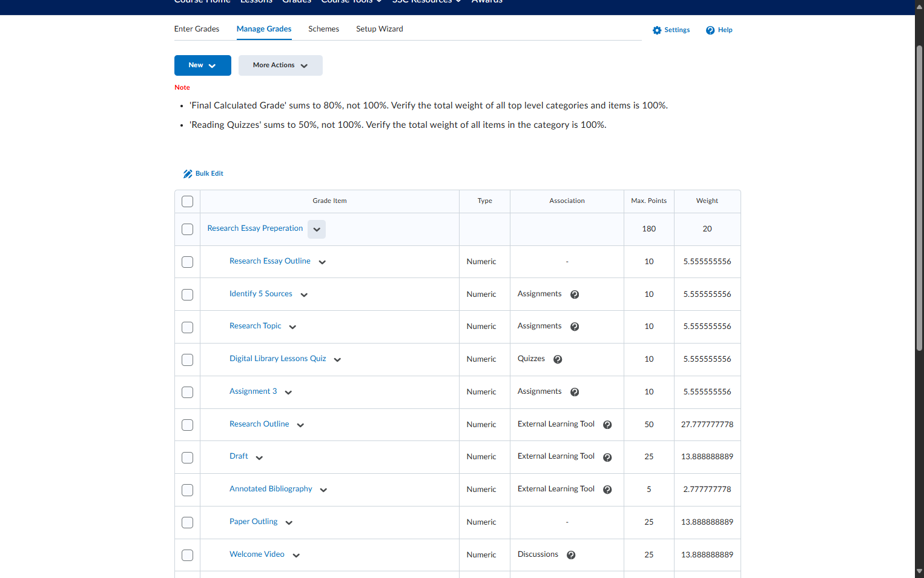The height and width of the screenshot is (578, 924).
Task: Open Draft actions chevron
Action: click(259, 458)
